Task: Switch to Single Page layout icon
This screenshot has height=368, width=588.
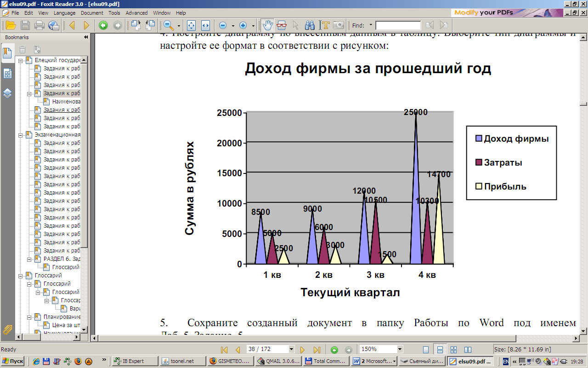Action: point(426,350)
